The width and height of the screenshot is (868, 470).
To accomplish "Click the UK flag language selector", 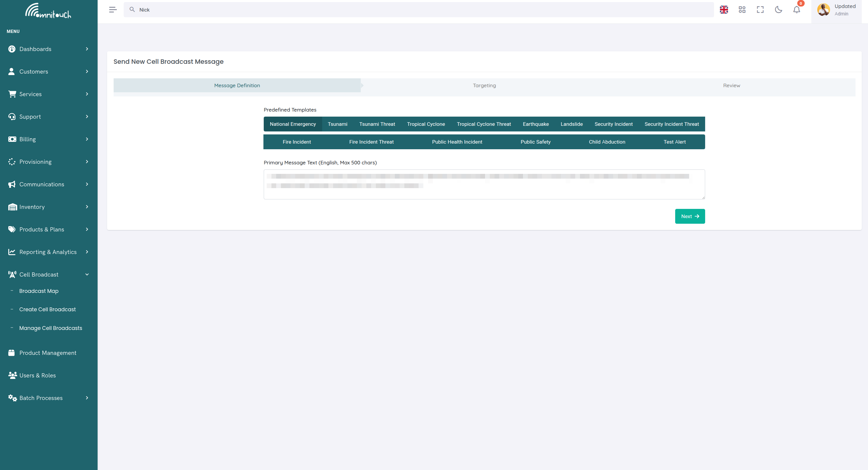I will pos(724,9).
